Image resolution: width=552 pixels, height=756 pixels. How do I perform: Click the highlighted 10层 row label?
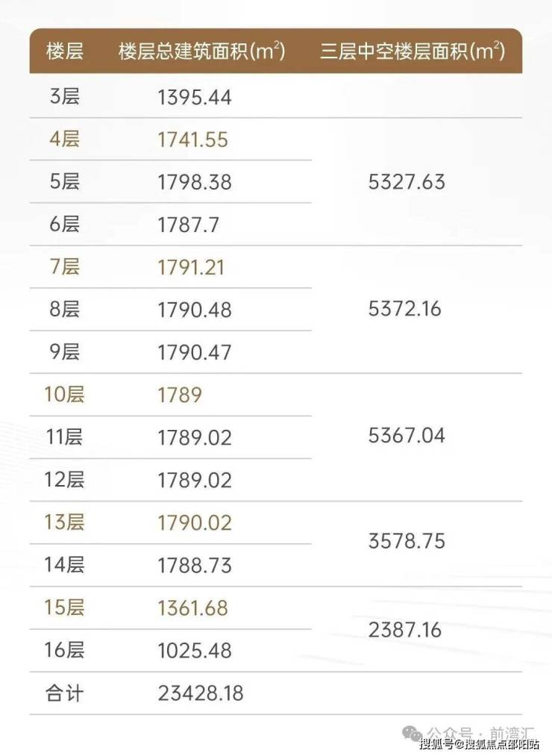click(64, 395)
